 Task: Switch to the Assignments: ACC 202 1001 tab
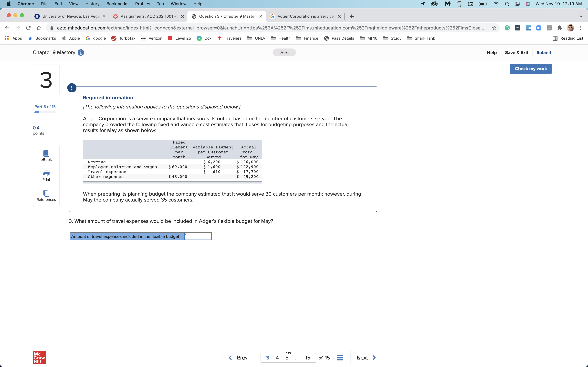pos(148,16)
